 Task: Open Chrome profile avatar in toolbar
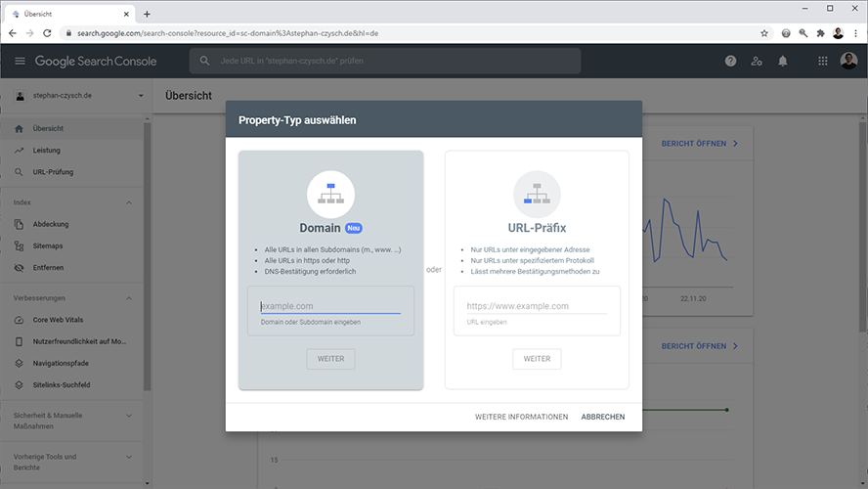[x=838, y=33]
